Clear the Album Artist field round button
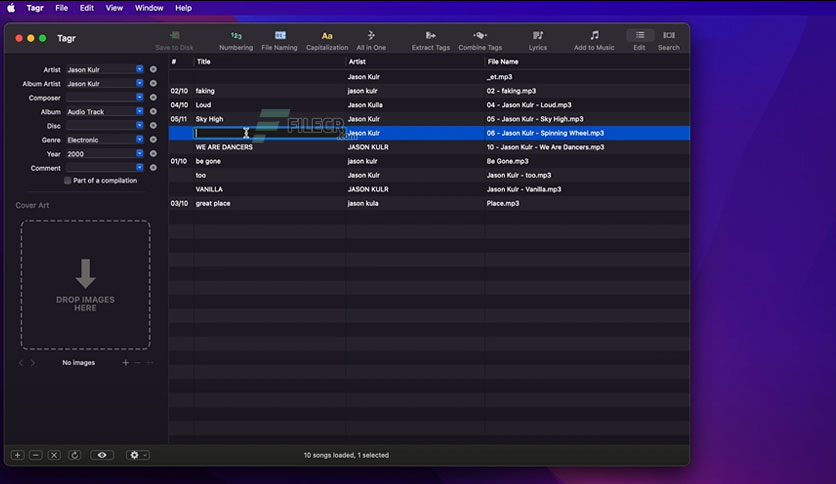This screenshot has width=836, height=484. [153, 84]
